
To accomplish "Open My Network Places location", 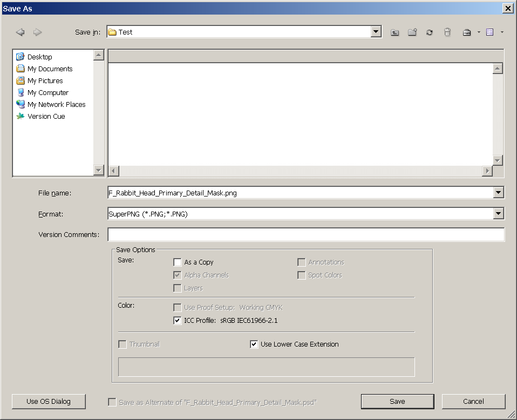I will 56,104.
